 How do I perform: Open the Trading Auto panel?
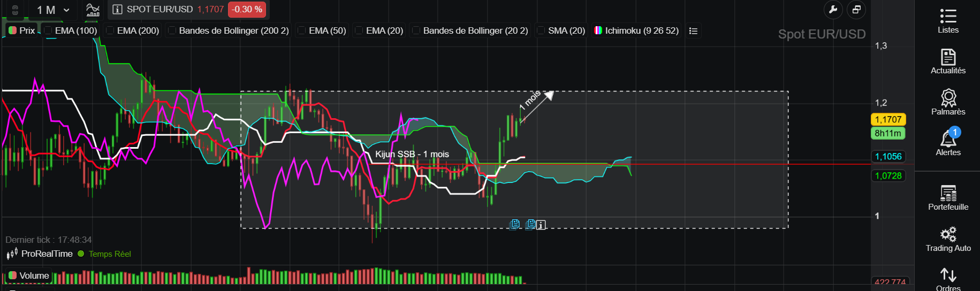(x=948, y=239)
